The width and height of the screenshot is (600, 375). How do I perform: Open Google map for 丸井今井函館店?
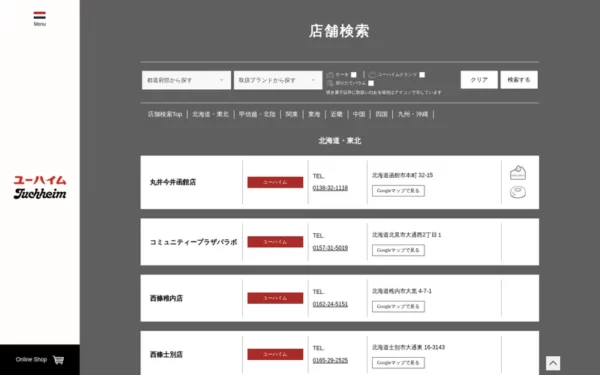click(x=398, y=191)
